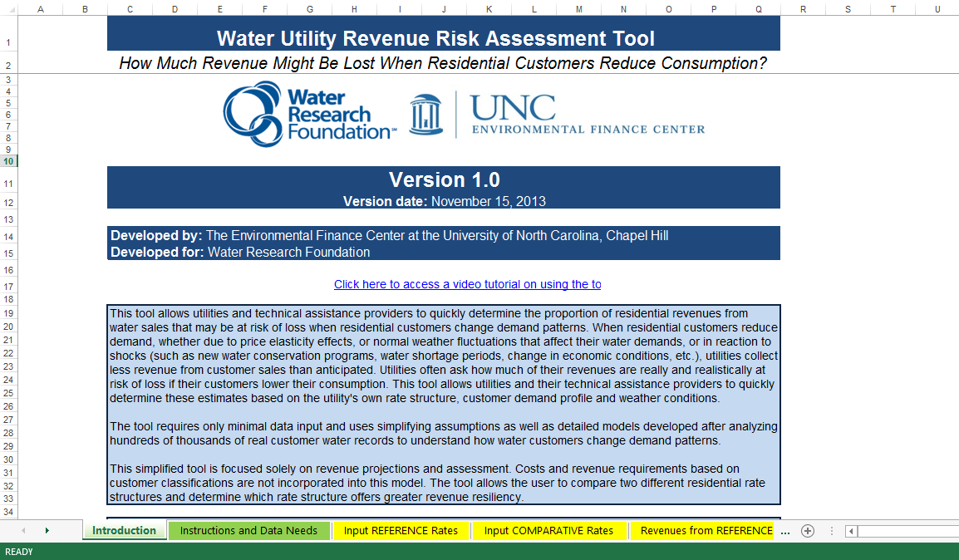Viewport: 959px width, 560px height.
Task: Select the 'Developed for: Water Research Foundation' cell
Action: [444, 252]
